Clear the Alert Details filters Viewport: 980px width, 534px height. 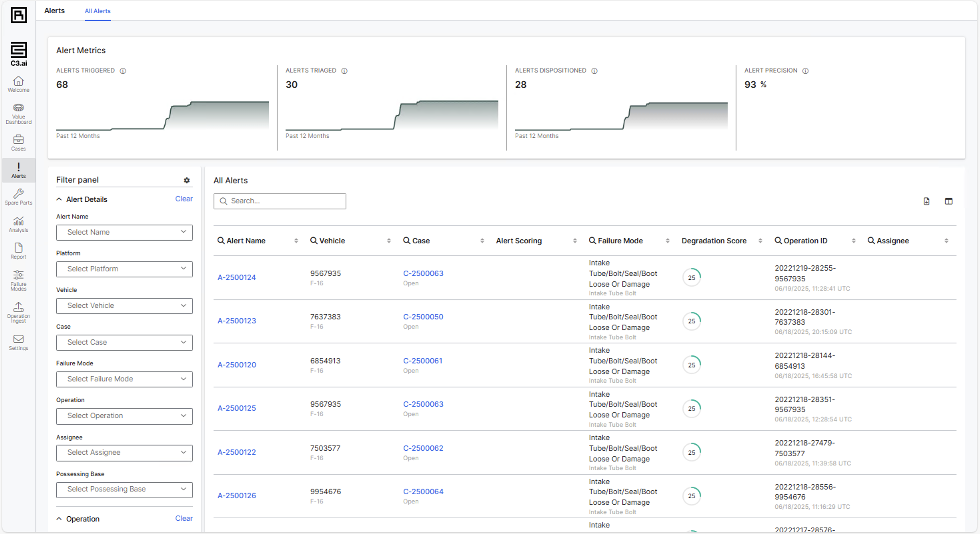click(184, 199)
